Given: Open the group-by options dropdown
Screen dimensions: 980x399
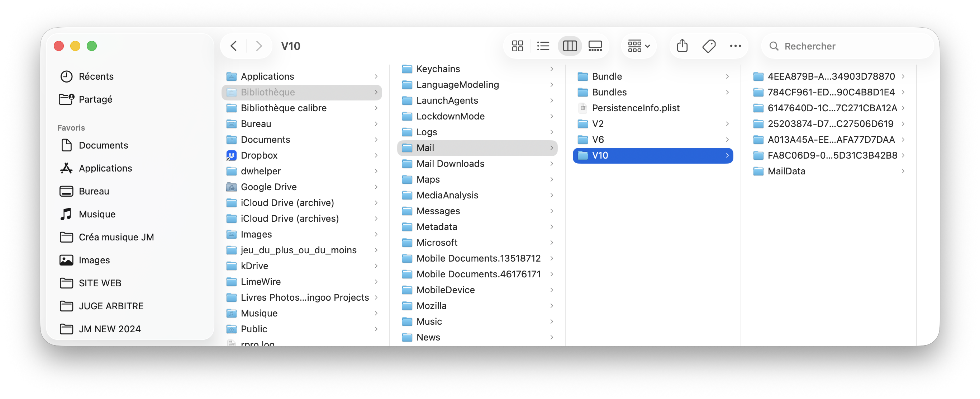Looking at the screenshot, I should 639,46.
